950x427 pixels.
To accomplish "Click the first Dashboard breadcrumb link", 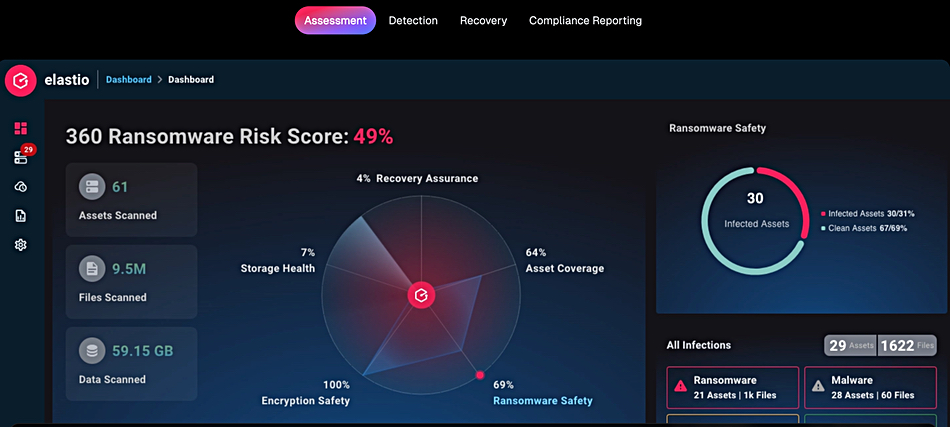I will (128, 79).
